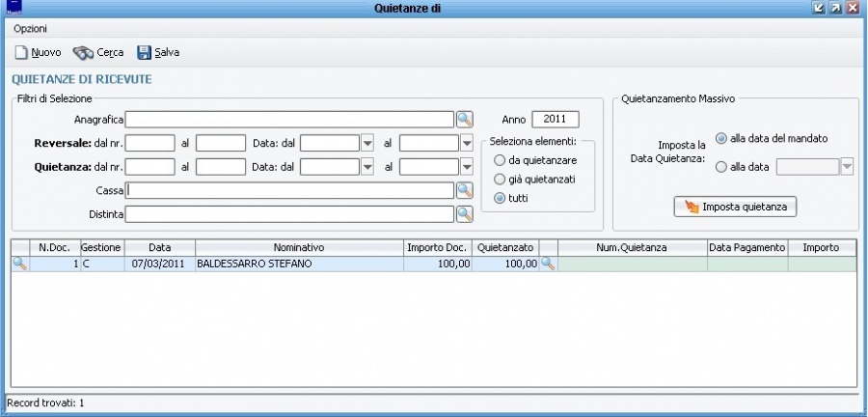
Task: Click magnifier icon beside Quietanzato amount 100,00
Action: pyautogui.click(x=548, y=264)
